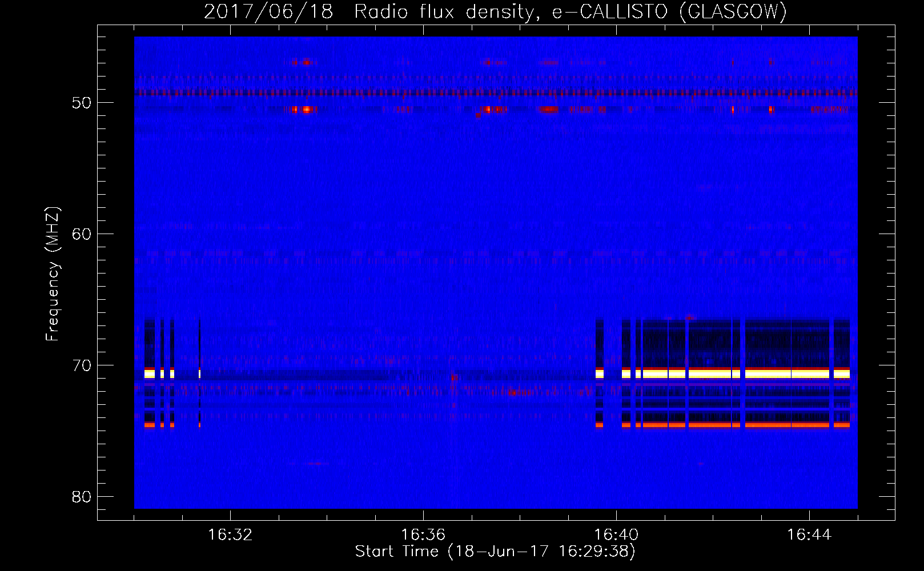Screen dimensions: 924x571
Task: Click the "16:40" time tick label
Action: (616, 535)
